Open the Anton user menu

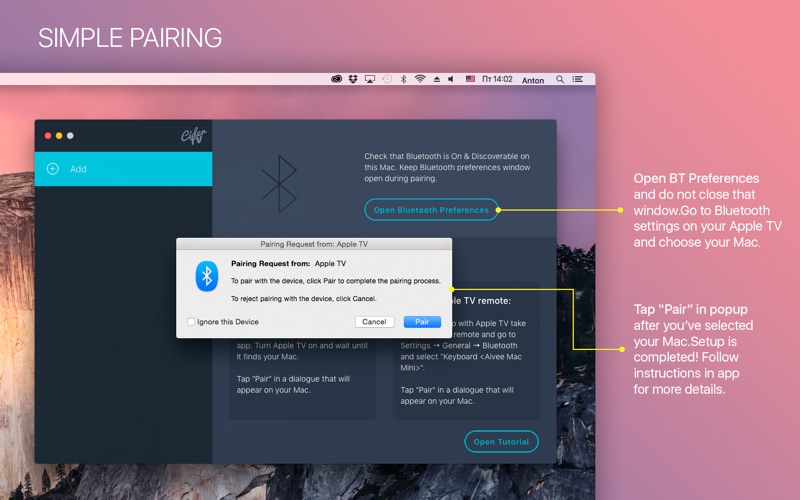533,80
